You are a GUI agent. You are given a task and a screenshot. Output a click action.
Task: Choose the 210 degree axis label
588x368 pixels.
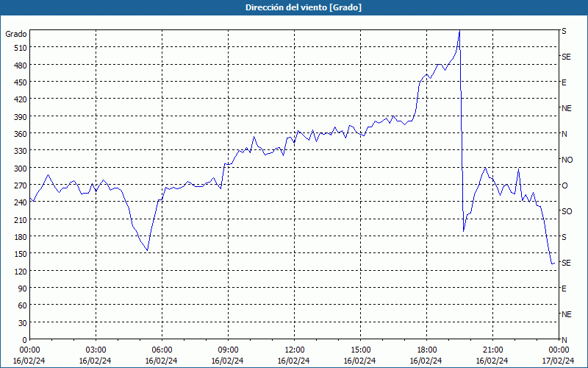tap(21, 219)
